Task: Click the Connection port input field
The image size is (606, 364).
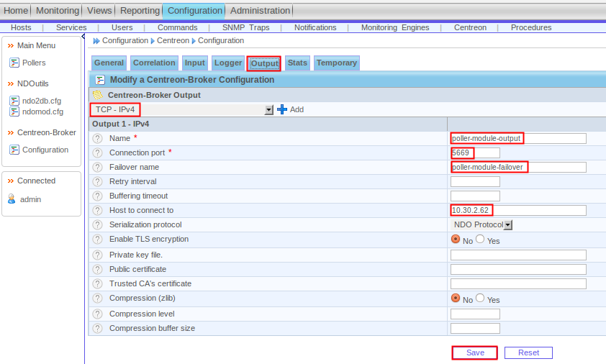Action: [x=475, y=153]
